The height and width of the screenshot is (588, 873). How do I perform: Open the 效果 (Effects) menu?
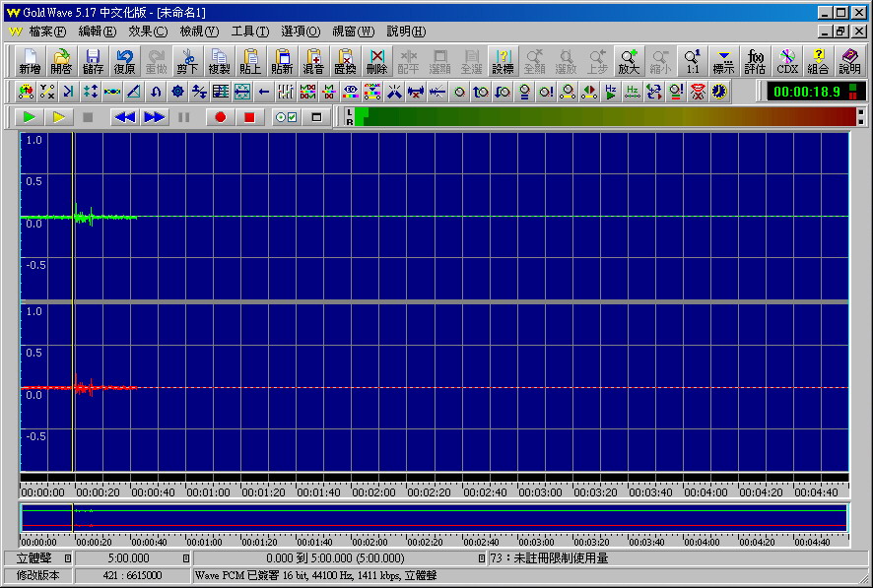click(148, 32)
